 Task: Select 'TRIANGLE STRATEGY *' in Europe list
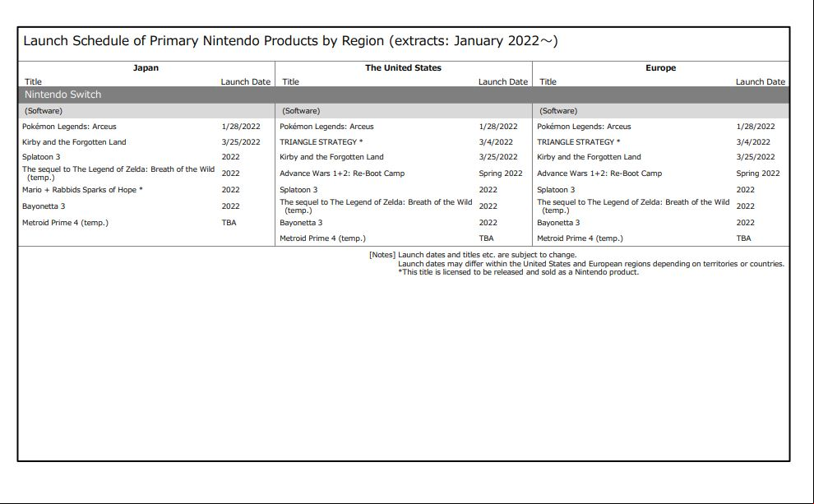pos(578,142)
